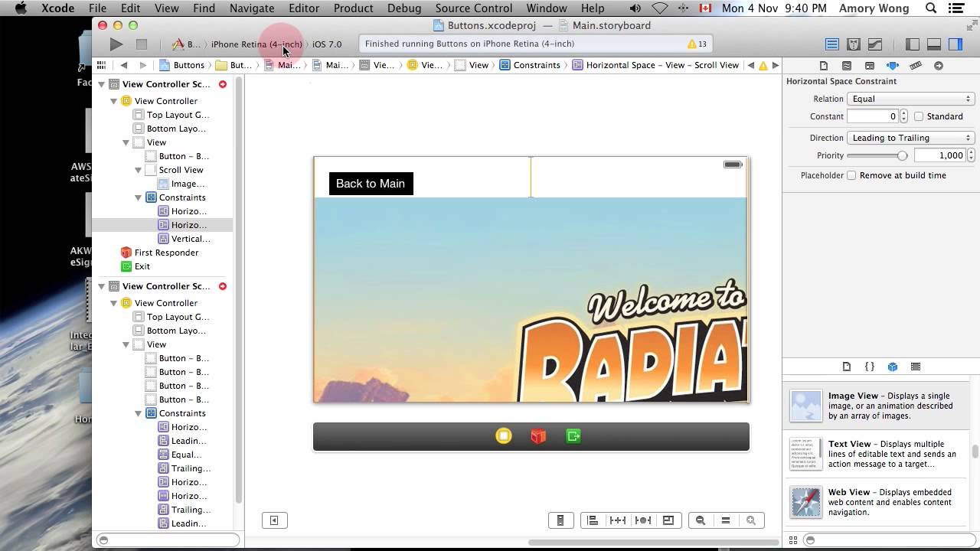Select iPhone Retina (4-inch) destination
Image resolution: width=980 pixels, height=551 pixels.
[256, 44]
